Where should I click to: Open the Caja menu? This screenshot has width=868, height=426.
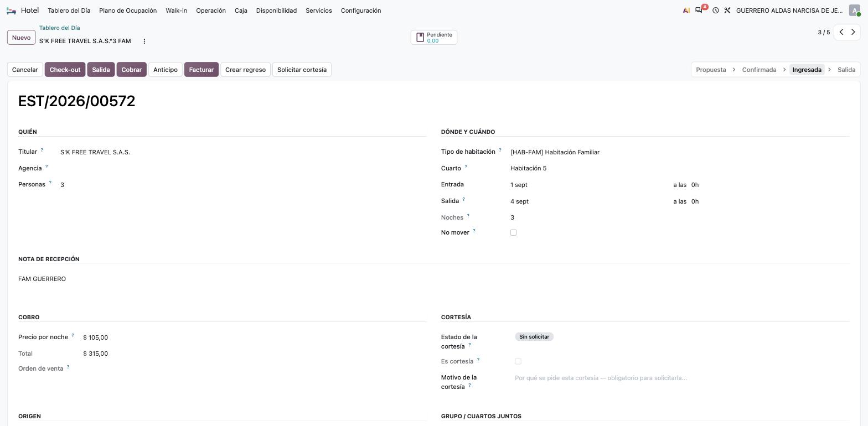pyautogui.click(x=241, y=11)
